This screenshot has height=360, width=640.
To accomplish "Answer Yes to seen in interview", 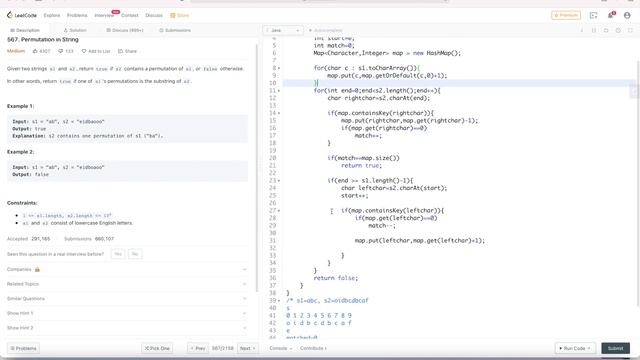I will click(x=118, y=254).
